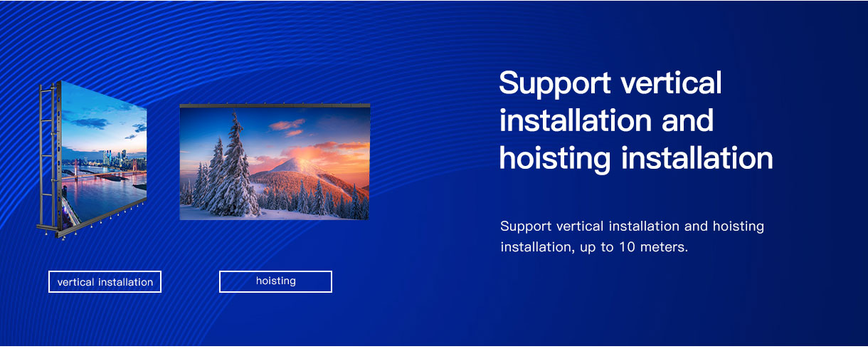The width and height of the screenshot is (868, 349).
Task: Click the "vertical installation" outlined button
Action: [105, 281]
